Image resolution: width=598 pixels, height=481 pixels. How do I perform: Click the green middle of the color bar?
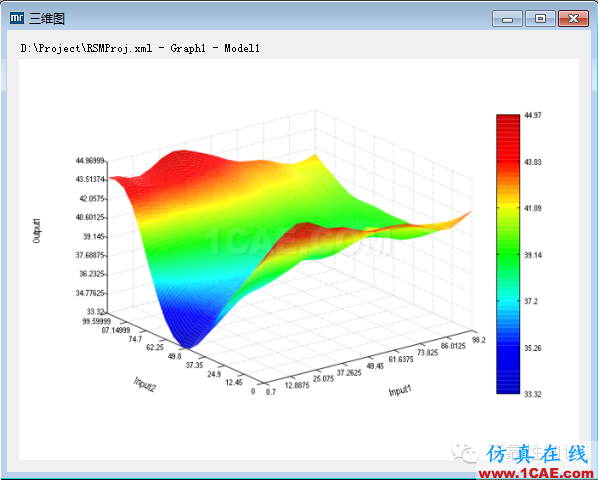[x=508, y=254]
